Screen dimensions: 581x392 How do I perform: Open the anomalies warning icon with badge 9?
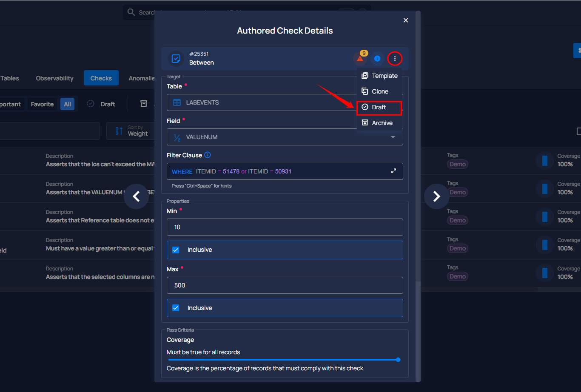coord(360,58)
